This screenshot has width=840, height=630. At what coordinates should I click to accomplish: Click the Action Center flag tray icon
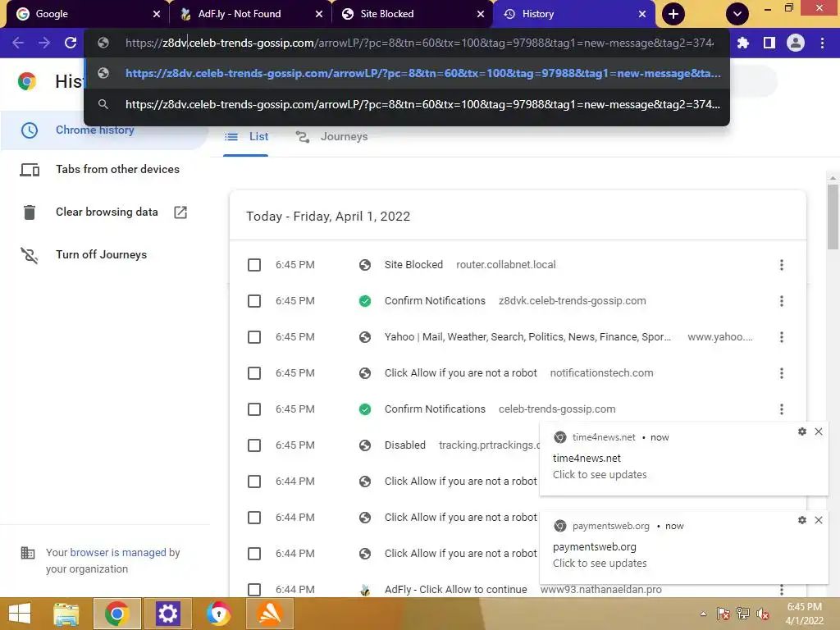724,614
